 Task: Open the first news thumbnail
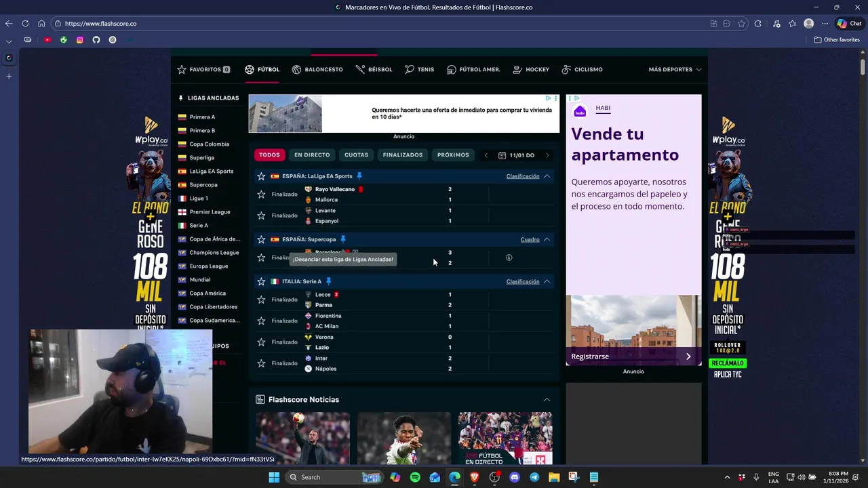click(x=302, y=438)
